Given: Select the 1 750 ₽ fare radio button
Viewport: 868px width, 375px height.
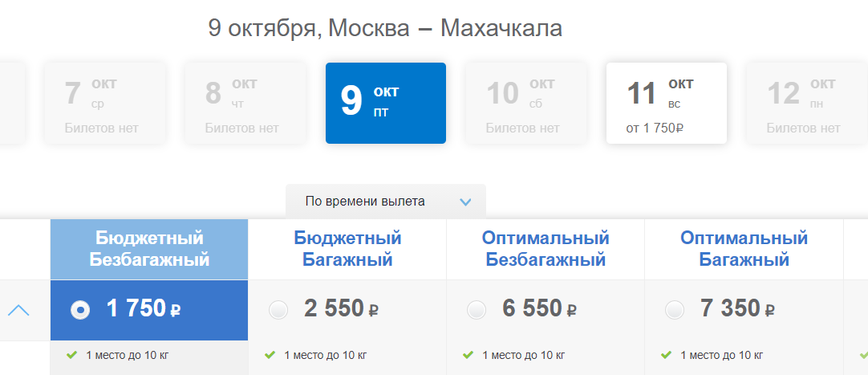Looking at the screenshot, I should point(80,310).
